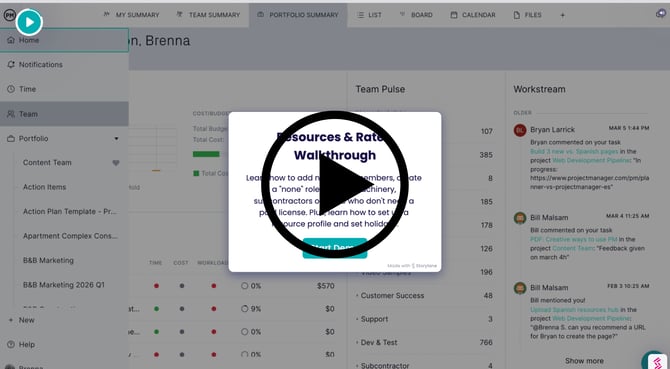Switch to the Team Summary tab
Image resolution: width=670 pixels, height=369 pixels.
pos(209,15)
